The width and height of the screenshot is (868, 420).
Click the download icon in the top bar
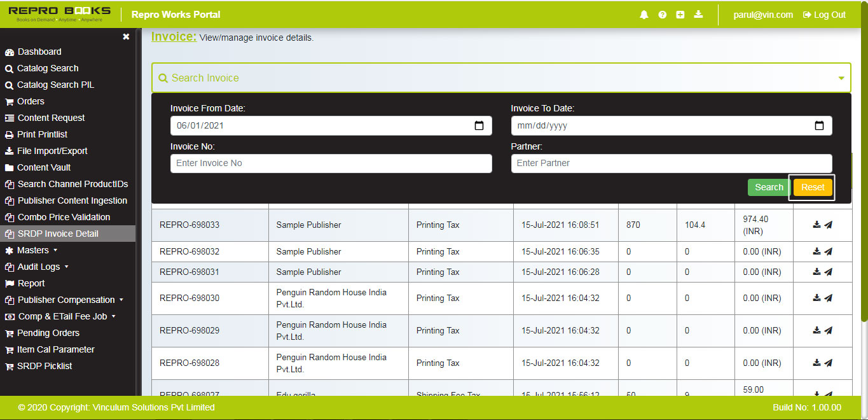(x=698, y=14)
